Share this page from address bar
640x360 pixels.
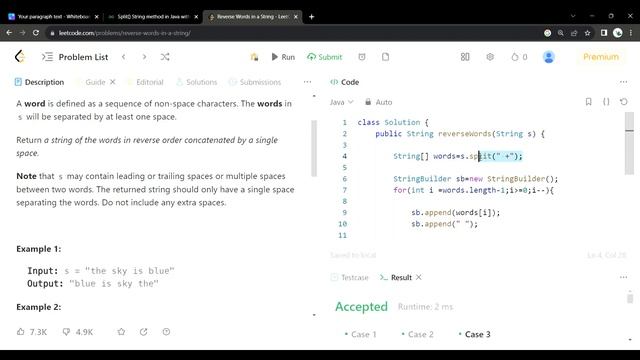574,33
